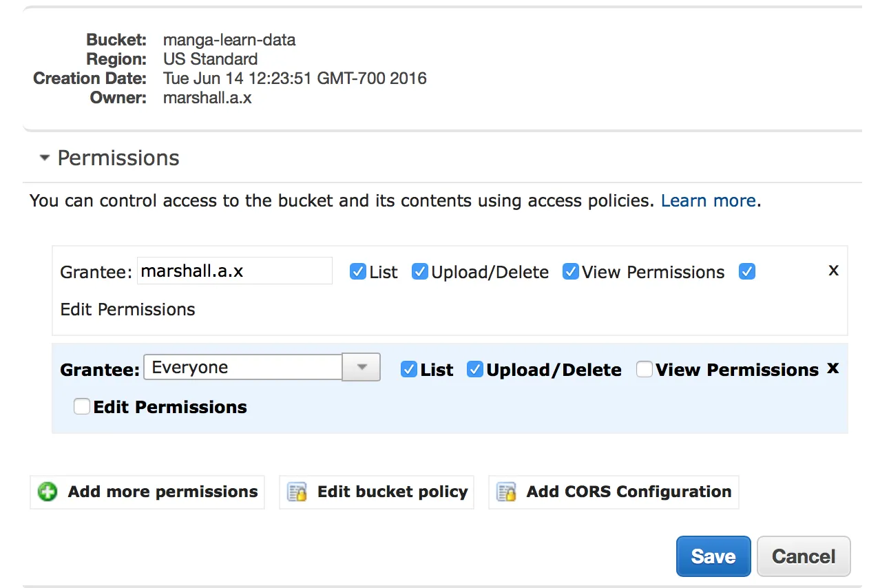Collapse the Permissions section triangle
Viewport: 869px width, 588px height.
[45, 158]
